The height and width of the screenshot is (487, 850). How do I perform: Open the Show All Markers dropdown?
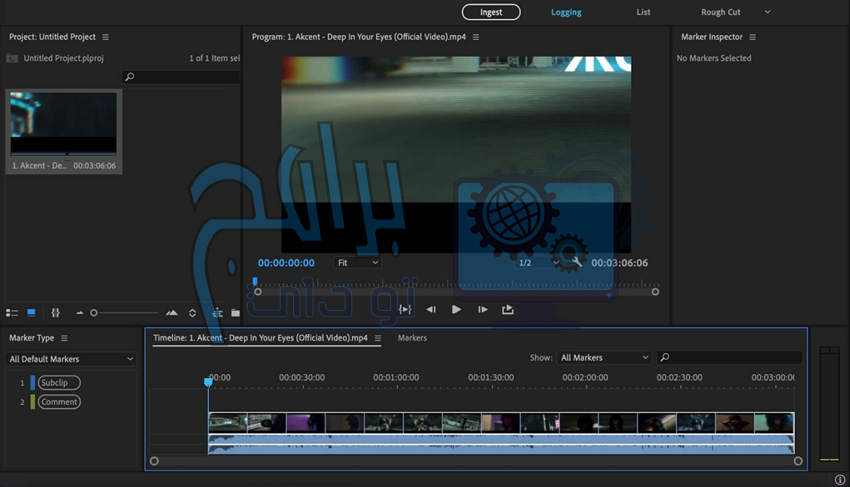604,358
